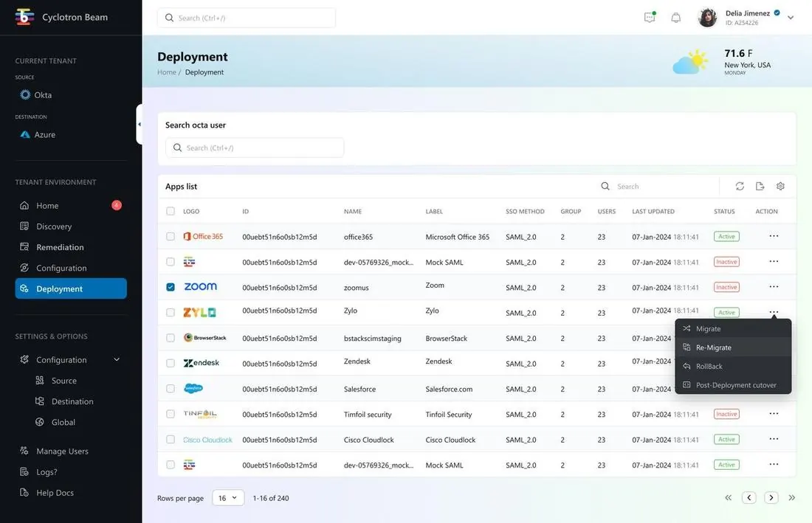Click the weather sun-cloud icon

click(691, 61)
